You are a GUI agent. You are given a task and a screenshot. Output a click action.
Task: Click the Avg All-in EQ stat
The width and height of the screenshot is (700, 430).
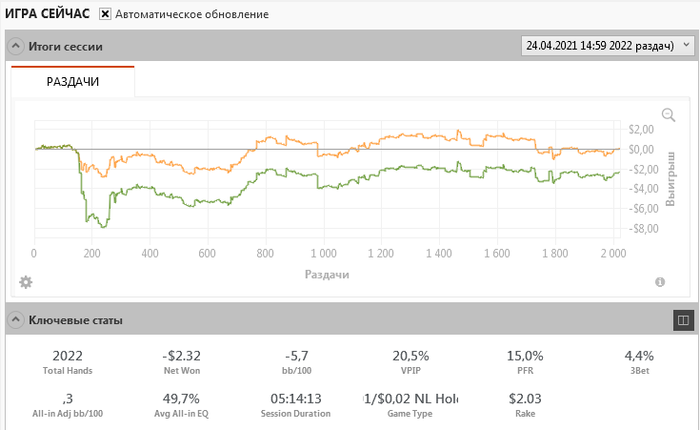(184, 399)
